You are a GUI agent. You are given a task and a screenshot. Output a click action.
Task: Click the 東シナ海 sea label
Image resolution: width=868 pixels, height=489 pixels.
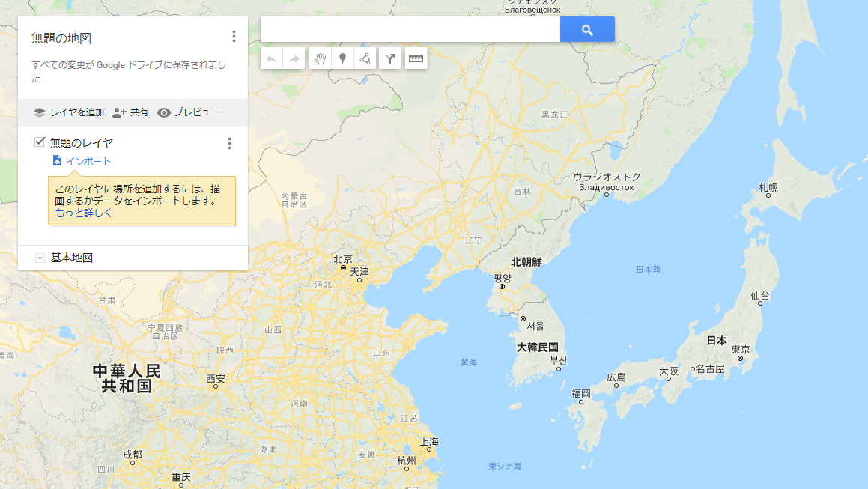[x=505, y=467]
